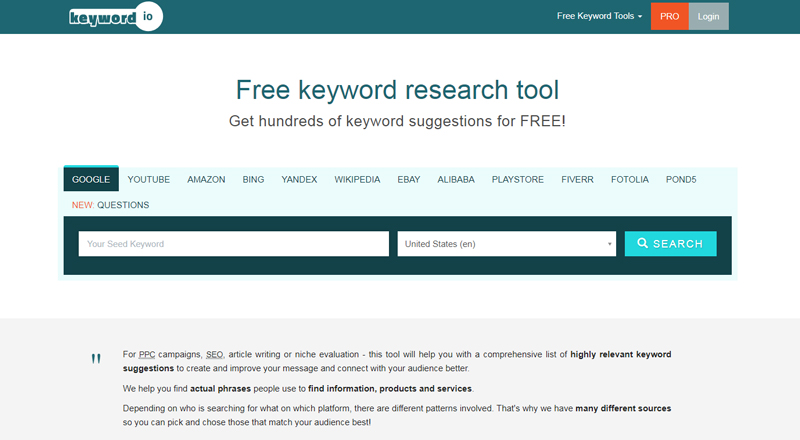
Task: Choose the FIVERR tab
Action: (x=577, y=180)
